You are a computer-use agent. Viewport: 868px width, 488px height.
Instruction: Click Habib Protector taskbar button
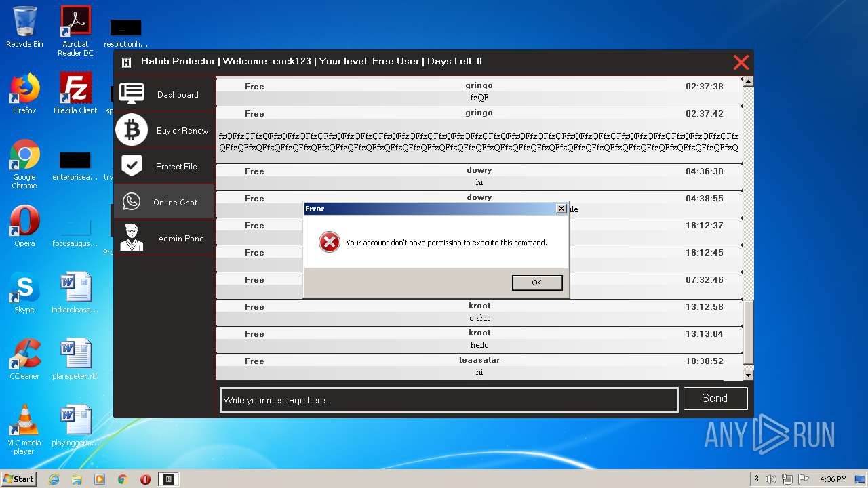(x=169, y=479)
